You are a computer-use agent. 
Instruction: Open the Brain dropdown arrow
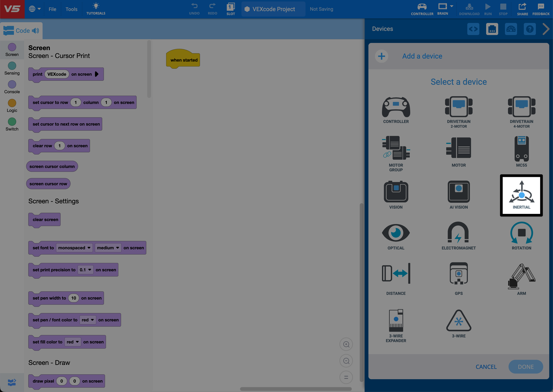click(x=452, y=6)
